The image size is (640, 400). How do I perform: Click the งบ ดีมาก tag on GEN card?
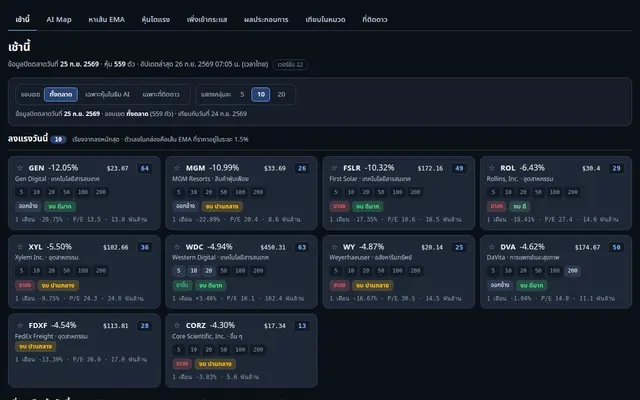pos(60,206)
